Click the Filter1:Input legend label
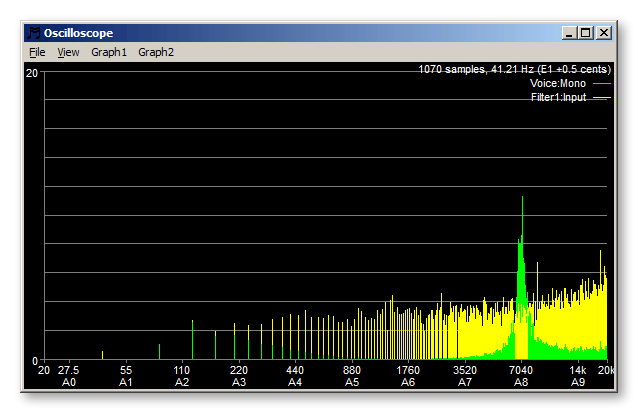Image resolution: width=638 pixels, height=413 pixels. [x=558, y=97]
